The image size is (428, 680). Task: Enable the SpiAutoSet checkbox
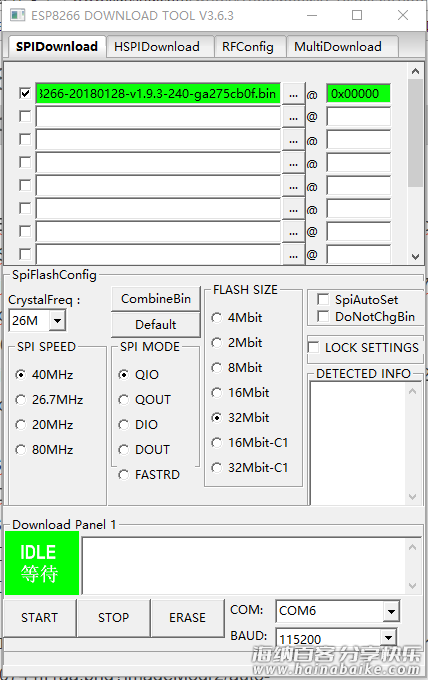323,299
